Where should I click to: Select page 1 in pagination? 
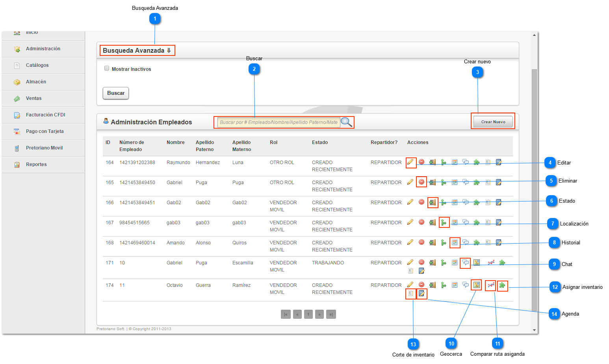point(308,314)
